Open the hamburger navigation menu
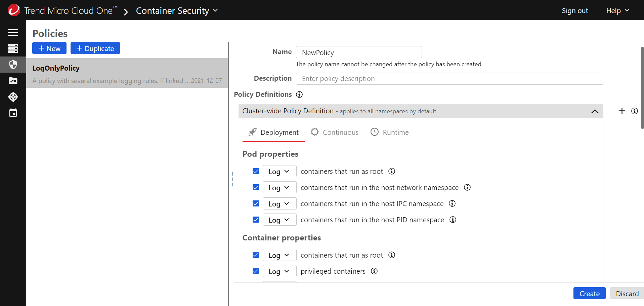Image resolution: width=644 pixels, height=306 pixels. (x=13, y=33)
